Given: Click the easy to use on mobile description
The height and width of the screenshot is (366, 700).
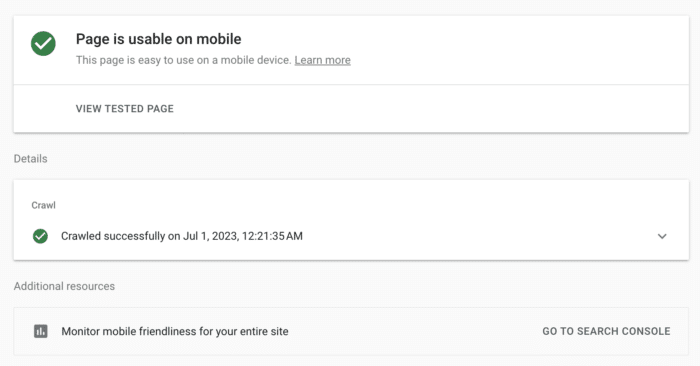Looking at the screenshot, I should tap(183, 60).
